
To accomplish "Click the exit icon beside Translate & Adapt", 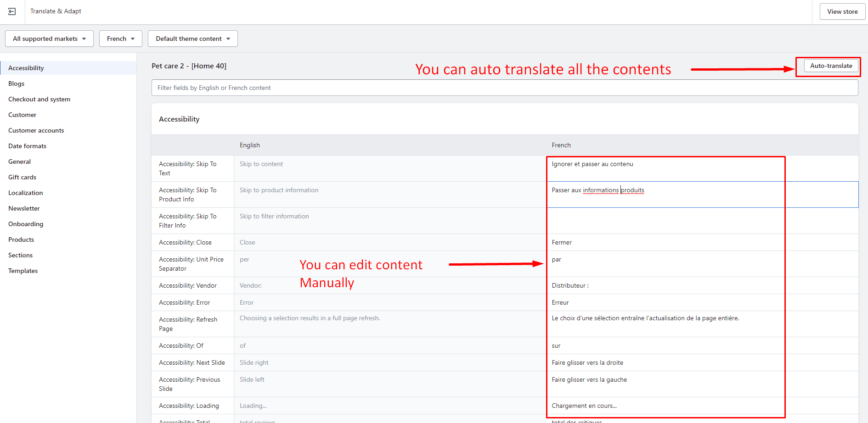I will (x=12, y=11).
